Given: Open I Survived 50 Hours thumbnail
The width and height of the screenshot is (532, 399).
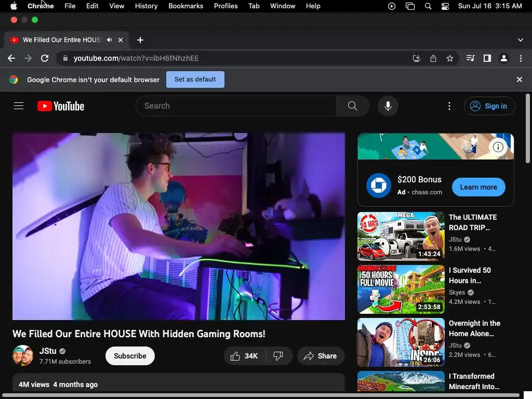Looking at the screenshot, I should (x=401, y=289).
